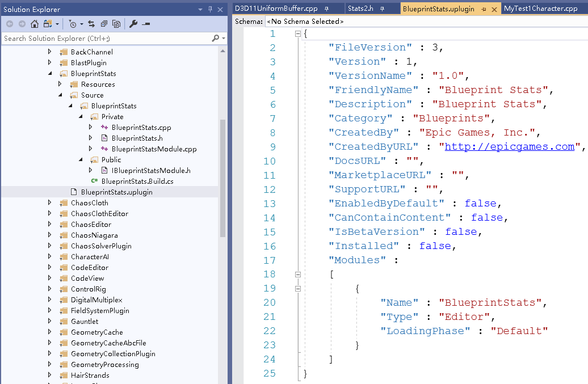The image size is (588, 384).
Task: Go forward in Solution Explorer navigation
Action: click(x=22, y=24)
